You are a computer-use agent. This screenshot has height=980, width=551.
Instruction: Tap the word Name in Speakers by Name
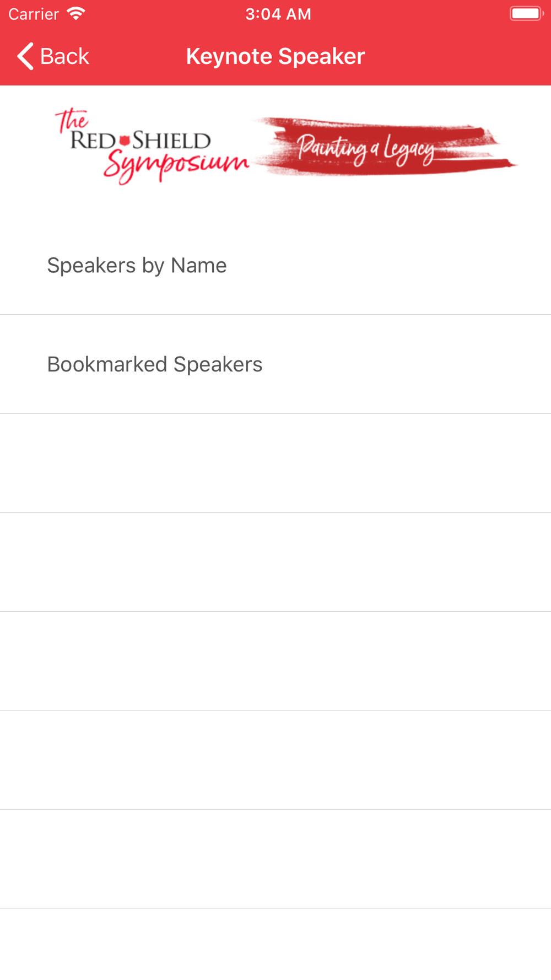[x=198, y=265]
